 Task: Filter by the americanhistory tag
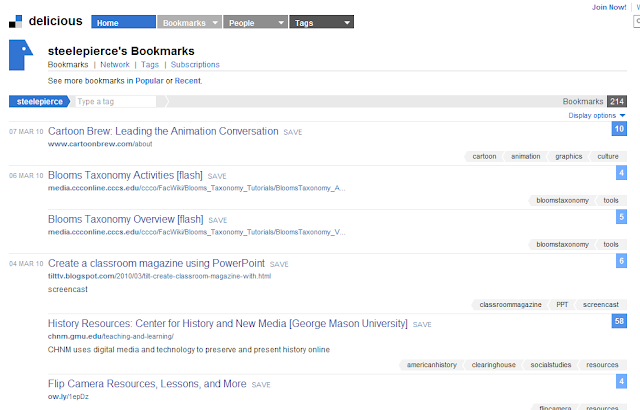coord(431,365)
